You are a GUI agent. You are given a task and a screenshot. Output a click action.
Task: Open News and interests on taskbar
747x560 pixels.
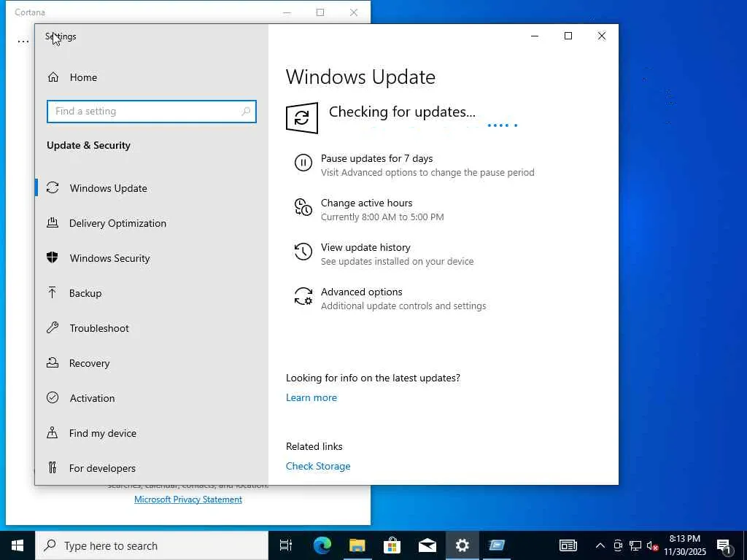click(568, 545)
